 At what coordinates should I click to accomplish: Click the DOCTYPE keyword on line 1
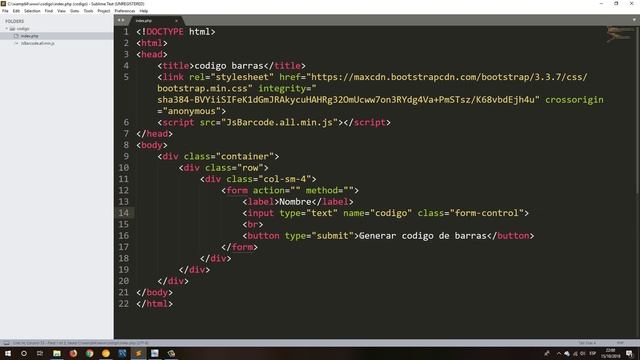point(164,31)
